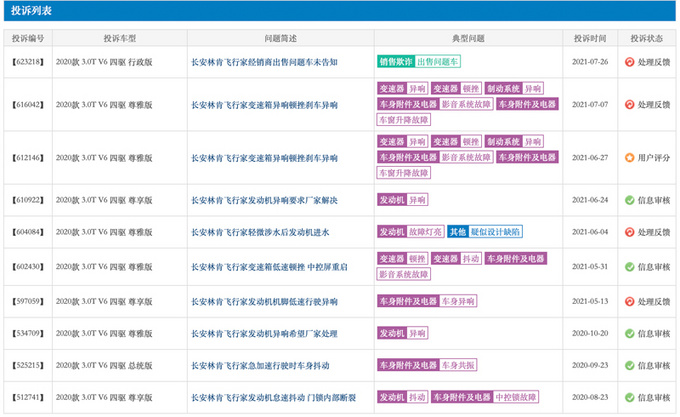Click the 影音系统故障 tag in row 612146
The width and height of the screenshot is (680, 417).
[466, 157]
